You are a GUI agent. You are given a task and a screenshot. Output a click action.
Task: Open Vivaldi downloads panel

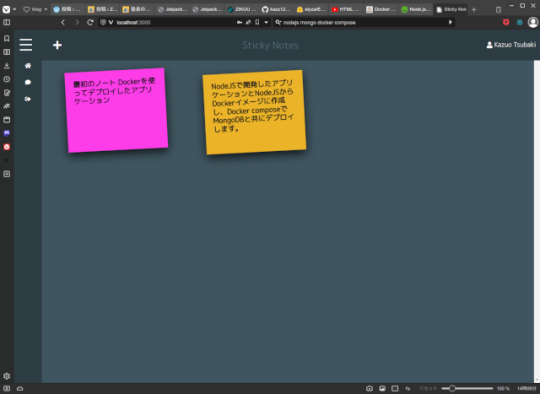pos(7,65)
